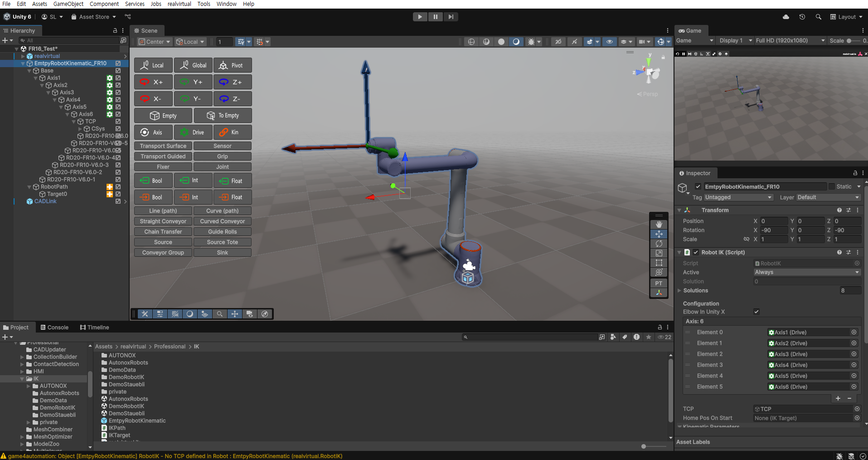The image size is (868, 460).
Task: Click the X+ rotation button
Action: click(x=153, y=82)
